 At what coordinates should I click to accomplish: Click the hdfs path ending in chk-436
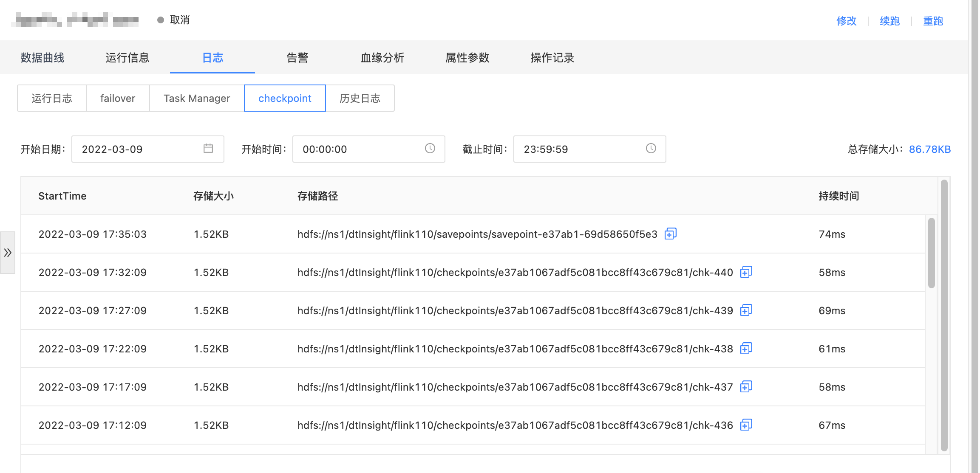tap(515, 425)
